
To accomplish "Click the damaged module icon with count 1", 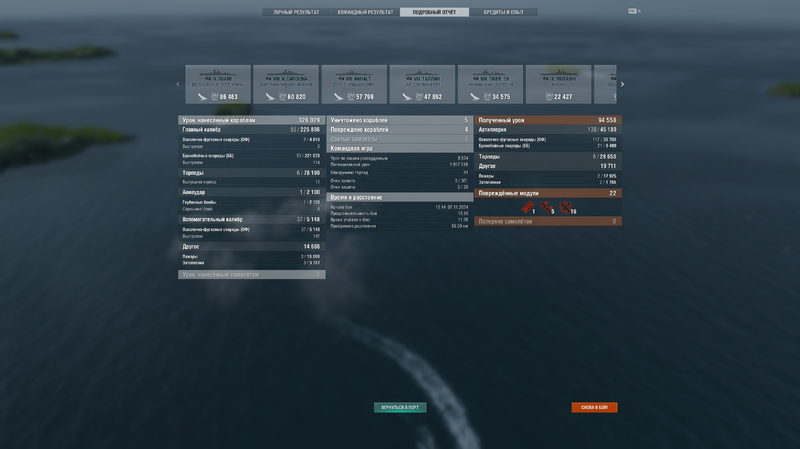I will point(527,207).
